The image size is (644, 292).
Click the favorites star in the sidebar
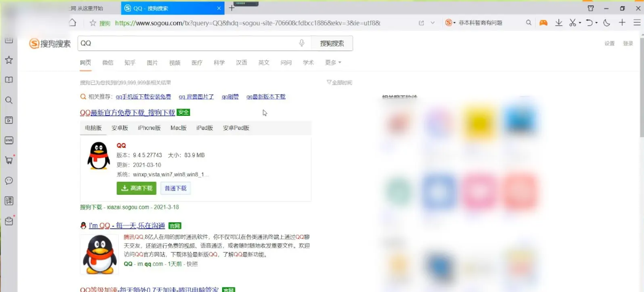pyautogui.click(x=9, y=60)
